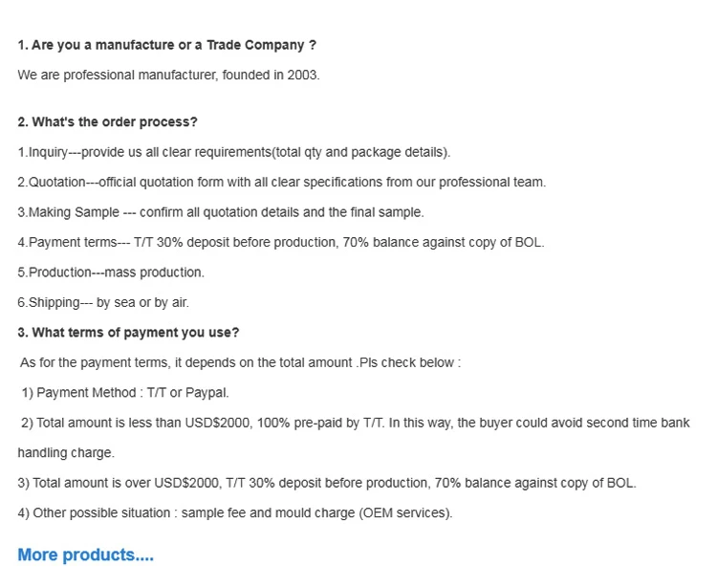Click the 'What terms of payment you use?' heading
The image size is (717, 588).
[x=128, y=333]
